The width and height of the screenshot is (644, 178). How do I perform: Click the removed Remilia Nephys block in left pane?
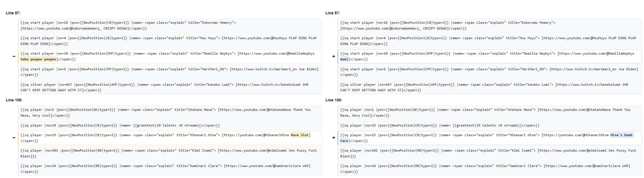[170, 56]
